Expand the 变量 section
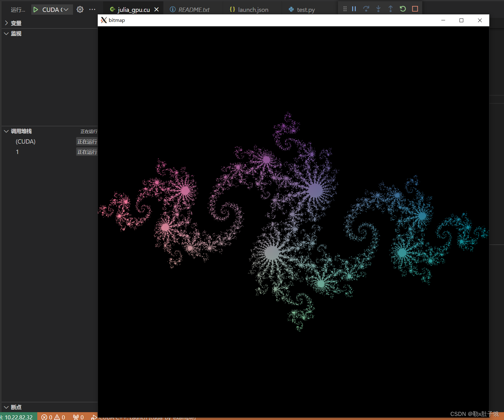 [x=50, y=23]
